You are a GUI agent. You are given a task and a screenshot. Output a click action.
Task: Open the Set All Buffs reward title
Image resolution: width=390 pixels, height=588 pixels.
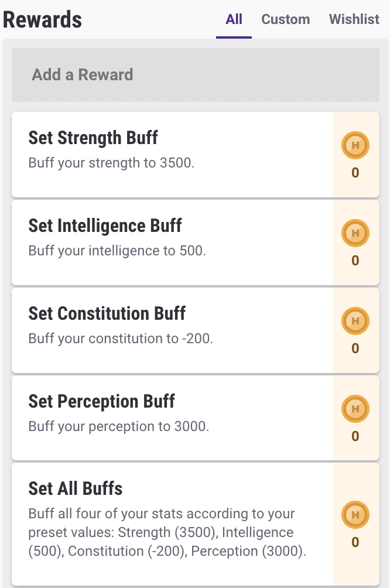[x=76, y=489]
